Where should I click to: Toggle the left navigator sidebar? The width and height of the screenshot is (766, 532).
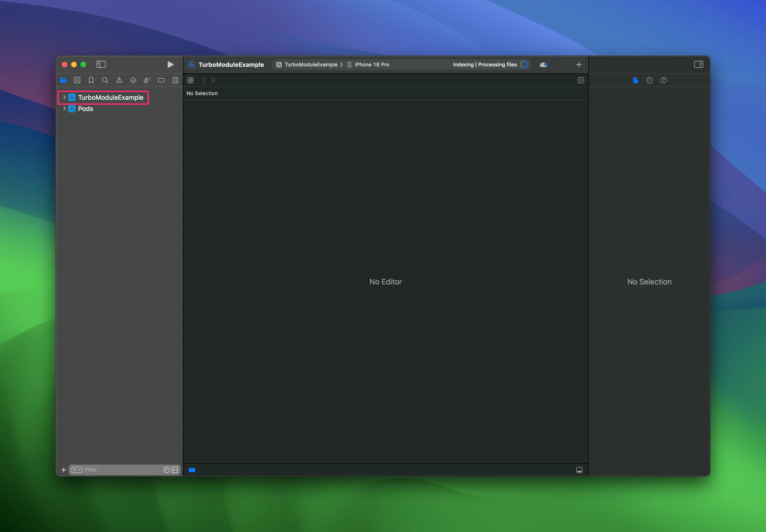tap(101, 64)
